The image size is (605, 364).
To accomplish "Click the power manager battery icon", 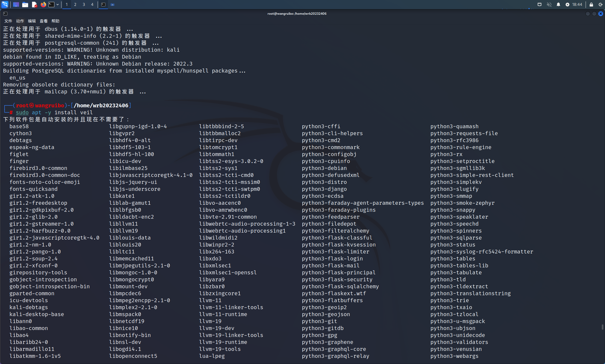I will point(568,4).
